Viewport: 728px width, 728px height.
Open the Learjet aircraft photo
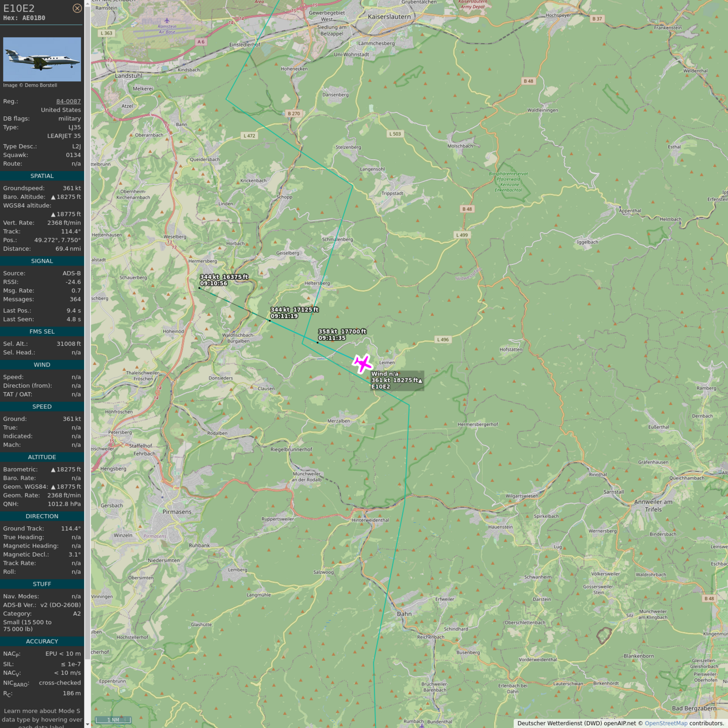point(42,59)
